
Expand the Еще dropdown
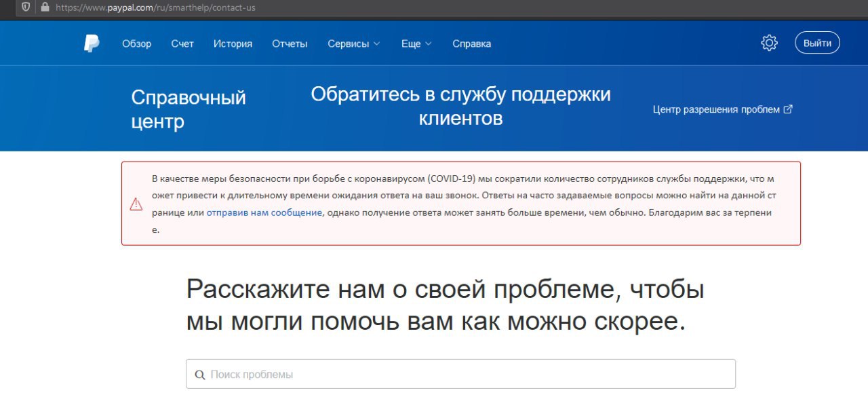pos(416,43)
